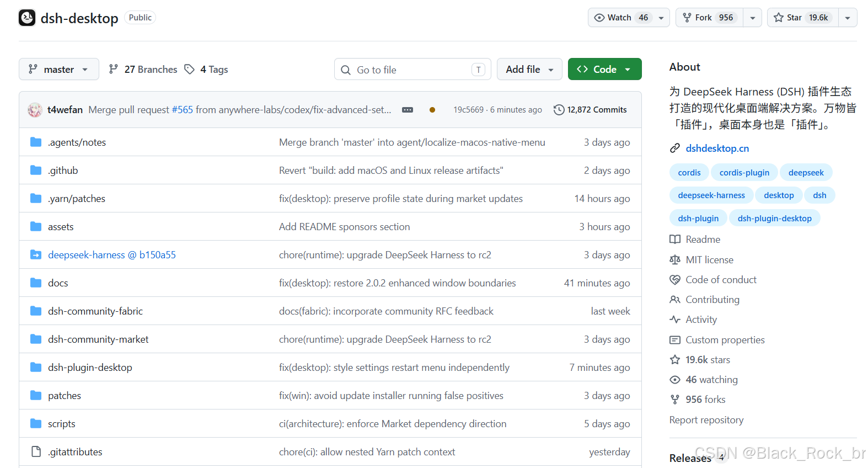This screenshot has width=868, height=468.
Task: Open deepseek-harness @ b150a55 submodule link
Action: (112, 255)
